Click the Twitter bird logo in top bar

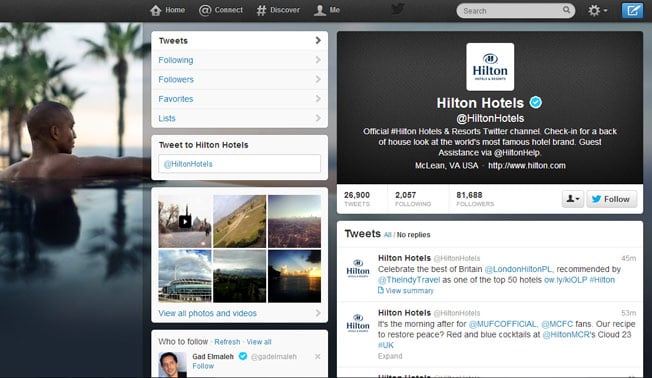pyautogui.click(x=398, y=9)
